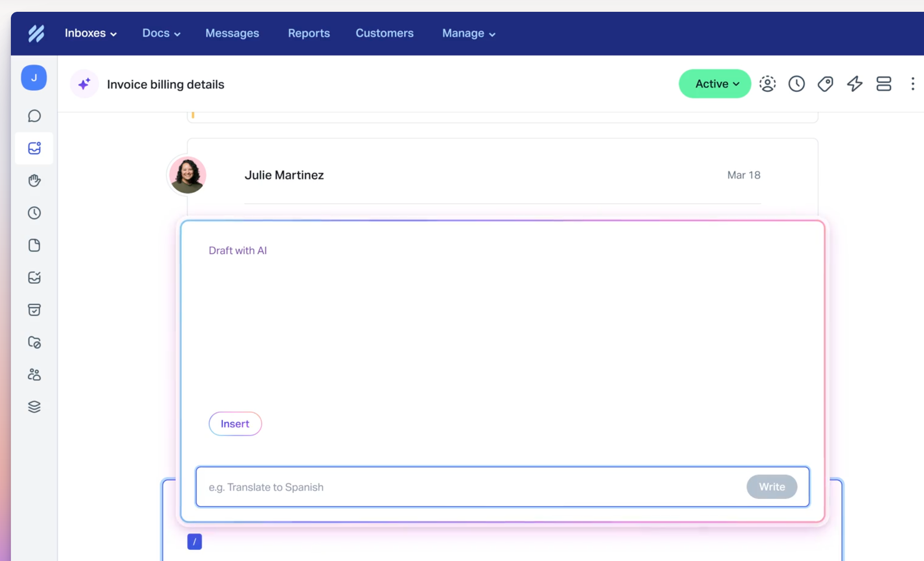Click the tag icon in header
Image resolution: width=924 pixels, height=561 pixels.
coord(825,84)
